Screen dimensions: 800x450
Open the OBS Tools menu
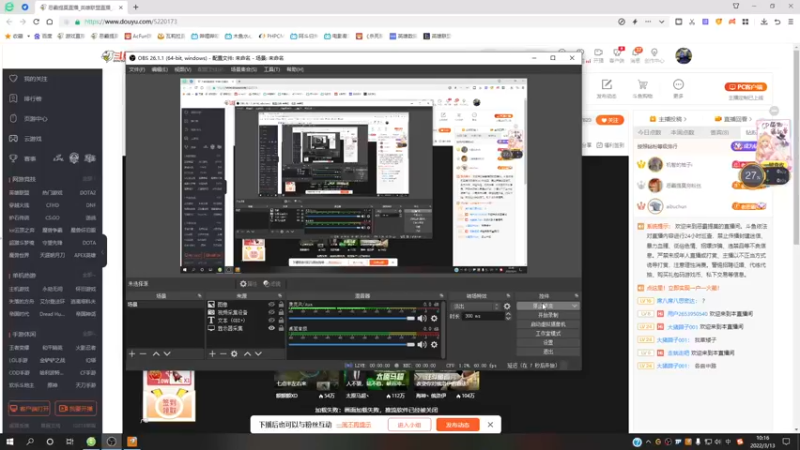272,69
